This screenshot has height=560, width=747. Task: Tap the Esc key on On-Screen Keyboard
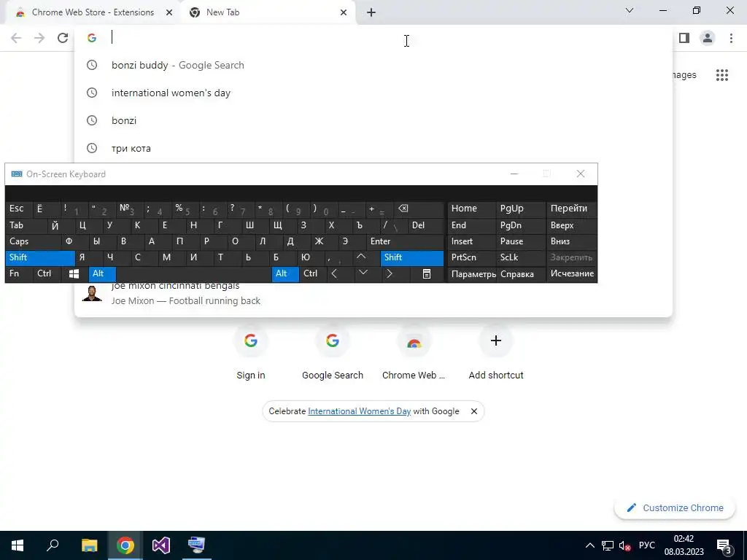pos(18,209)
